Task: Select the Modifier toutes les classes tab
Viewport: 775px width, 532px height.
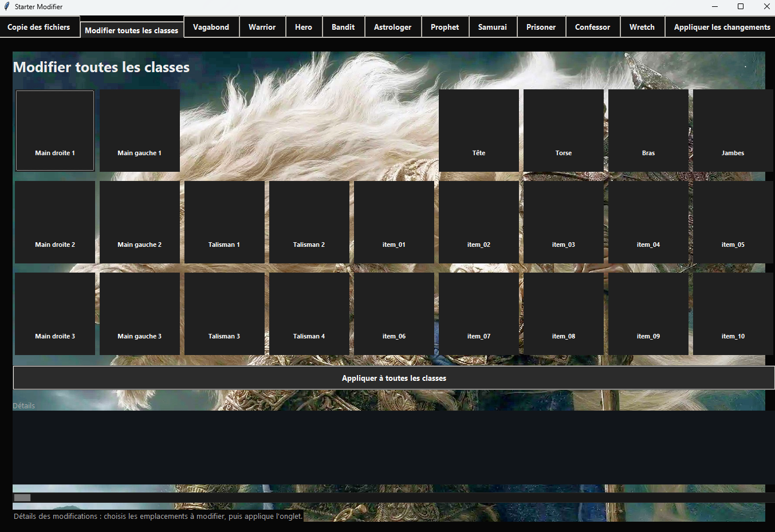Action: [x=132, y=30]
